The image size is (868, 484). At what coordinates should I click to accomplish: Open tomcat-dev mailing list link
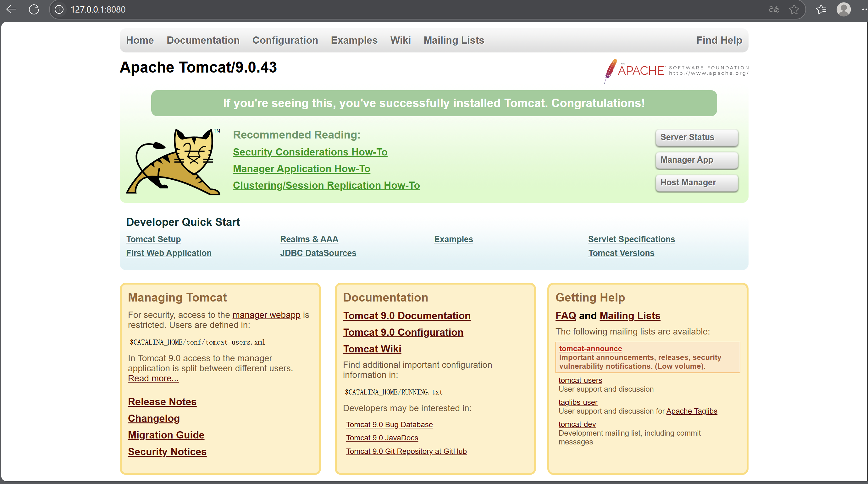tap(577, 424)
